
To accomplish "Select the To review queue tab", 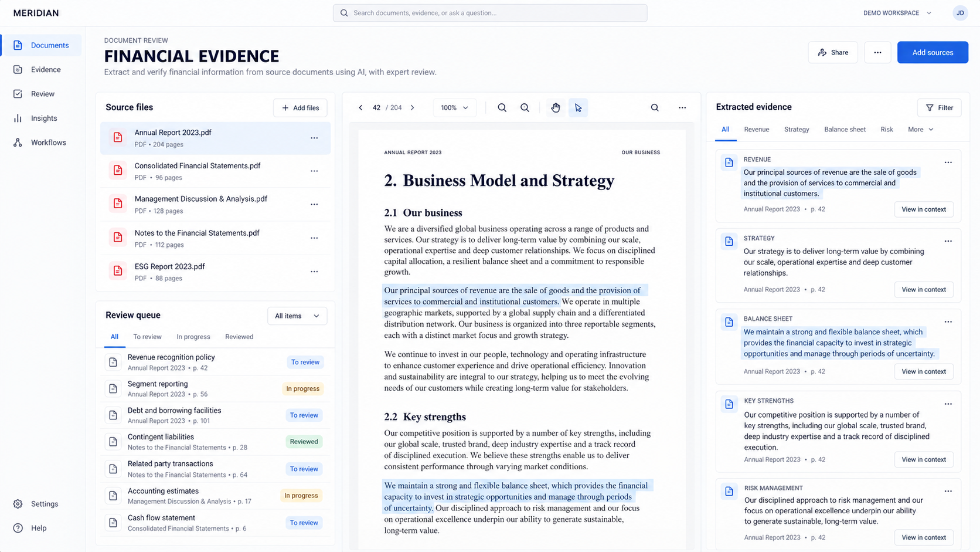I will click(x=147, y=337).
